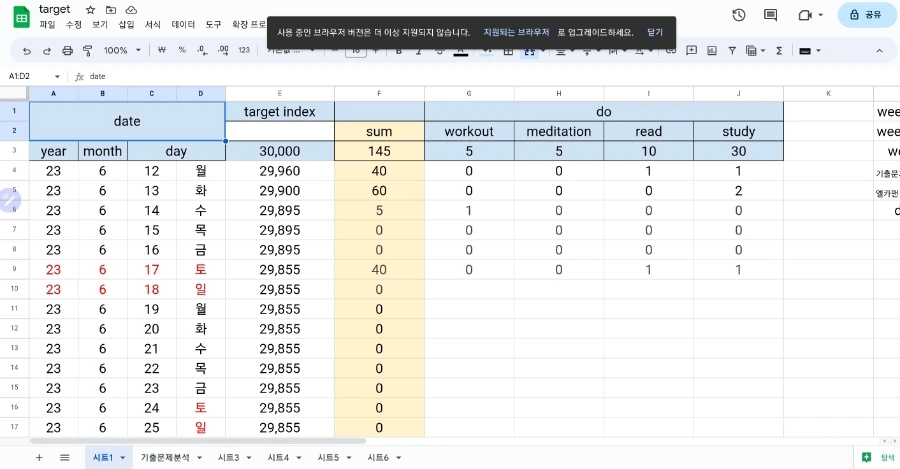Format as currency with ₩ button
This screenshot has width=900, height=469.
coord(162,51)
